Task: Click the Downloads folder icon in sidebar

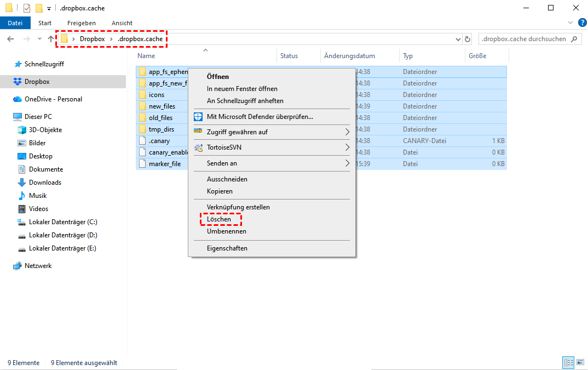Action: pos(22,183)
